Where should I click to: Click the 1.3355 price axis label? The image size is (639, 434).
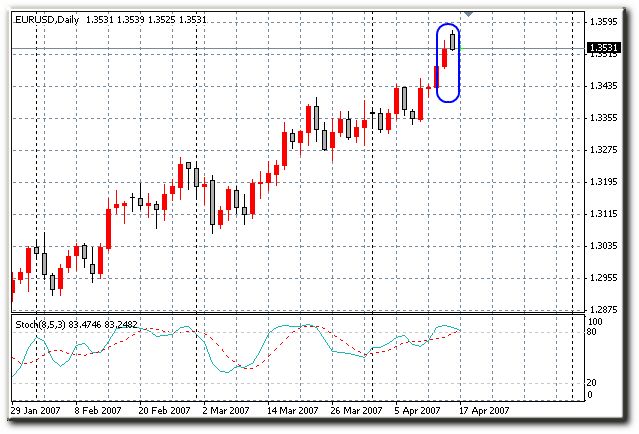click(x=604, y=118)
